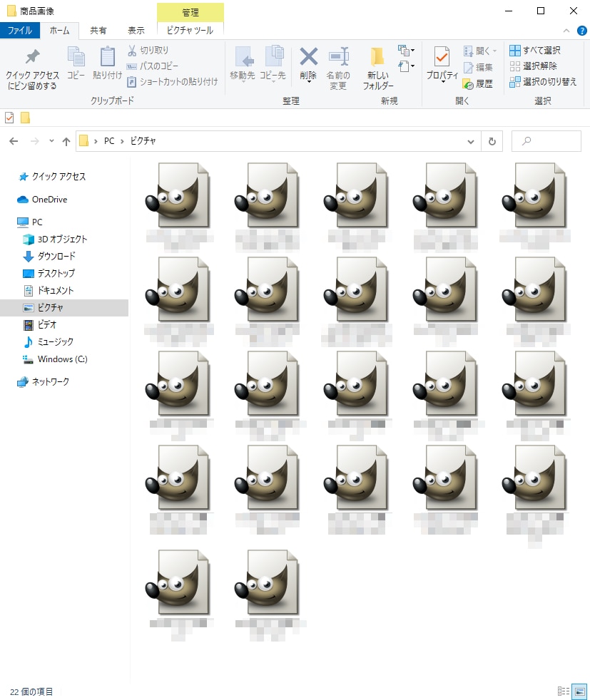Screen dimensions: 590x700
Task: Open the recent locations dropdown arrow
Action: (51, 141)
